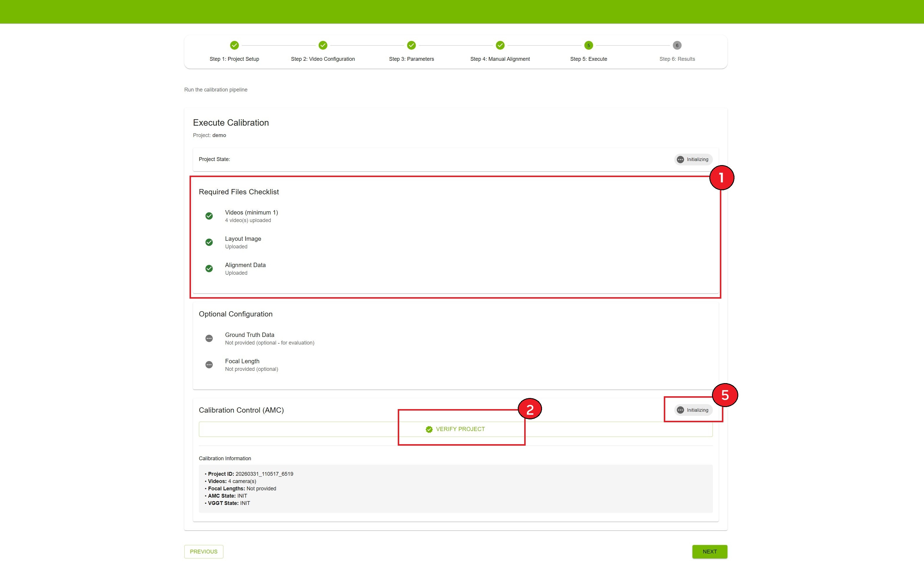Click the Step 3 completed checkmark icon

(x=411, y=46)
